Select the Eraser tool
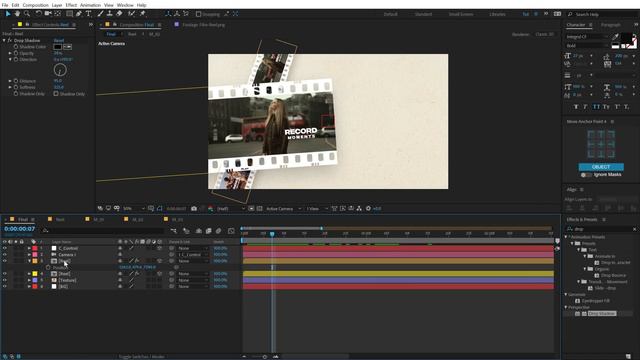 click(119, 14)
